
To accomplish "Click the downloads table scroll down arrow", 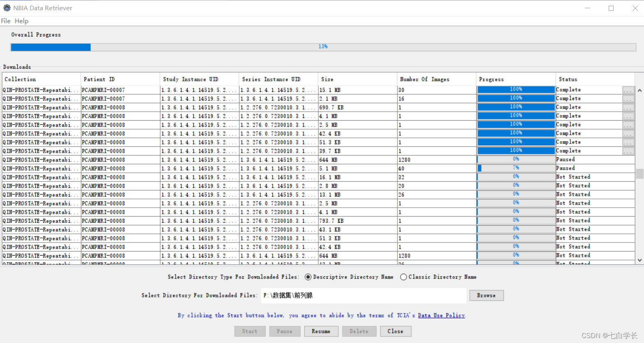I will 639,260.
